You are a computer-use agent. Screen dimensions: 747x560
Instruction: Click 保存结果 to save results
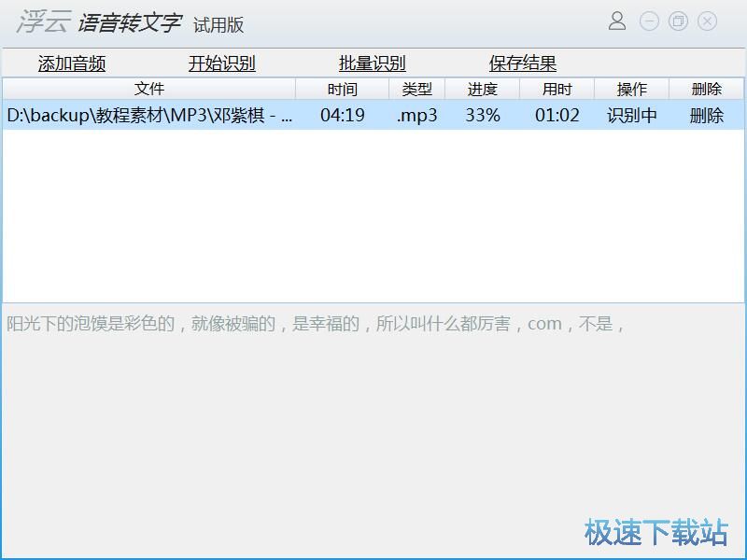tap(523, 63)
